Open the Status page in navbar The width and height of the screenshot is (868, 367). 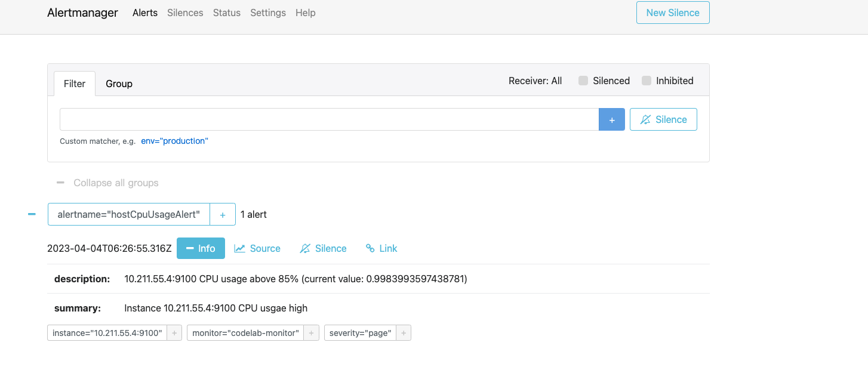point(227,13)
